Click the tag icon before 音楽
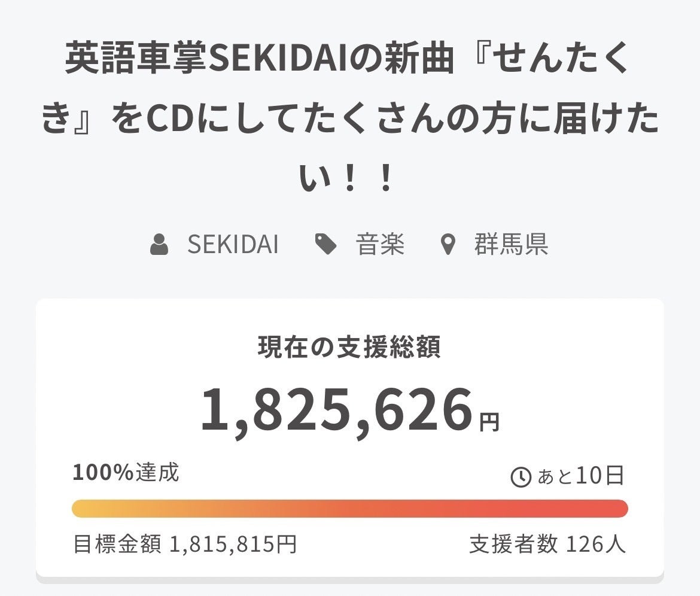 coord(326,245)
